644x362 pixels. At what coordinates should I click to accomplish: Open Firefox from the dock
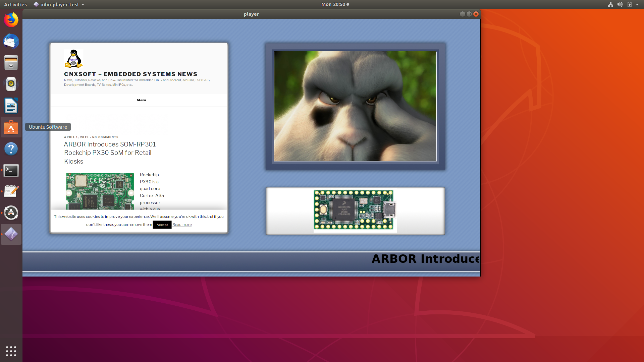coord(11,20)
